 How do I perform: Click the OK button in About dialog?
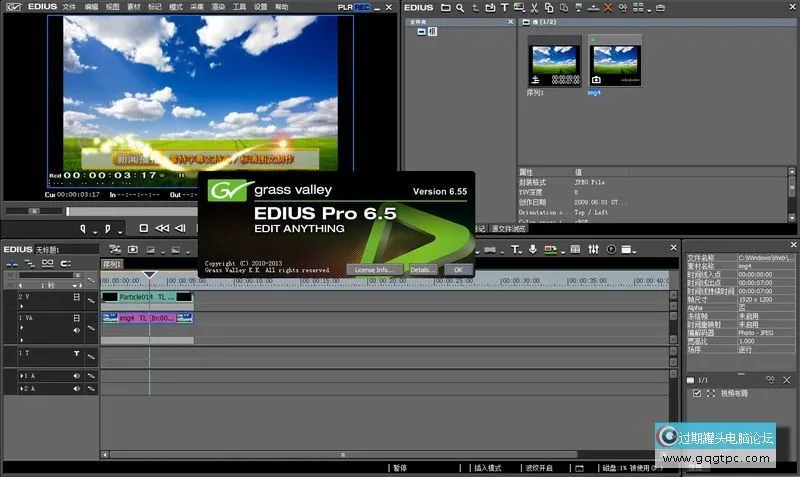[x=457, y=270]
